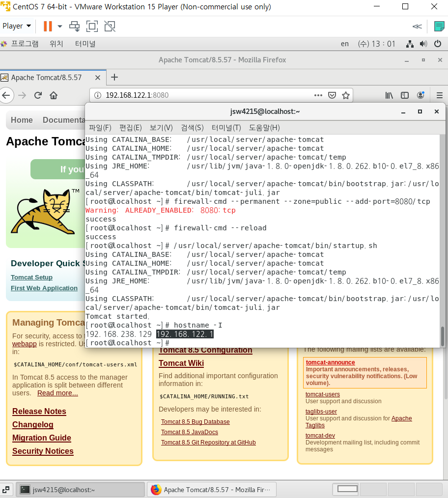
Task: Click the volume icon in the system panel
Action: point(423,44)
